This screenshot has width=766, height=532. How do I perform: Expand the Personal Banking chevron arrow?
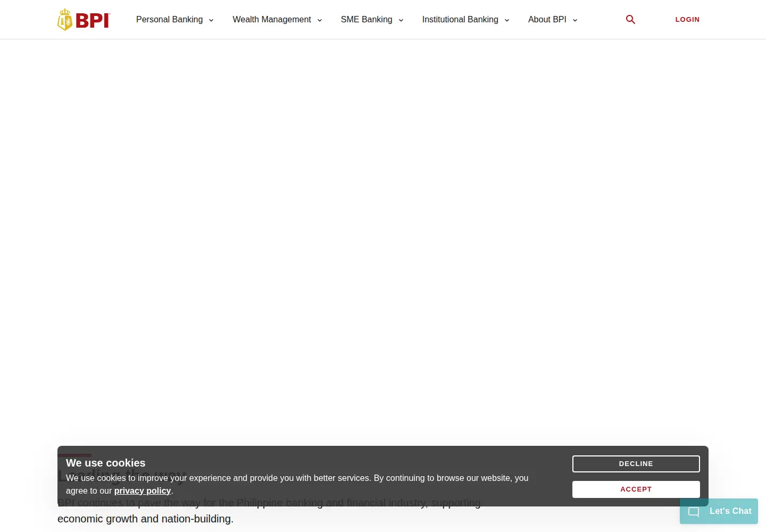pos(211,20)
